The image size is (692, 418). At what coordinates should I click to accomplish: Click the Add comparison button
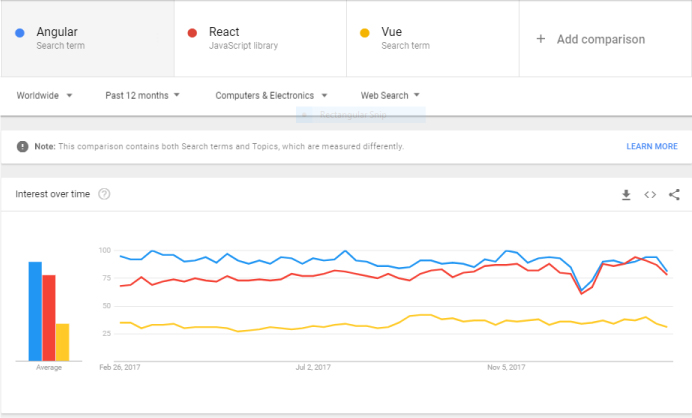[x=605, y=38]
